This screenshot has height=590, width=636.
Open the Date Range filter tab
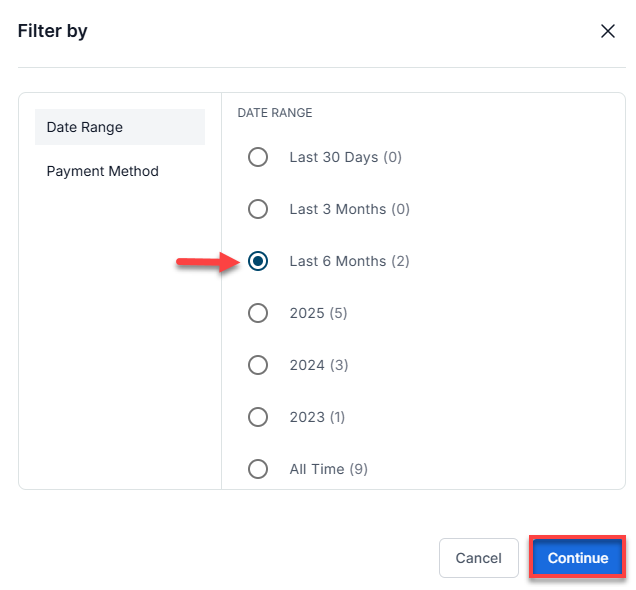click(119, 127)
